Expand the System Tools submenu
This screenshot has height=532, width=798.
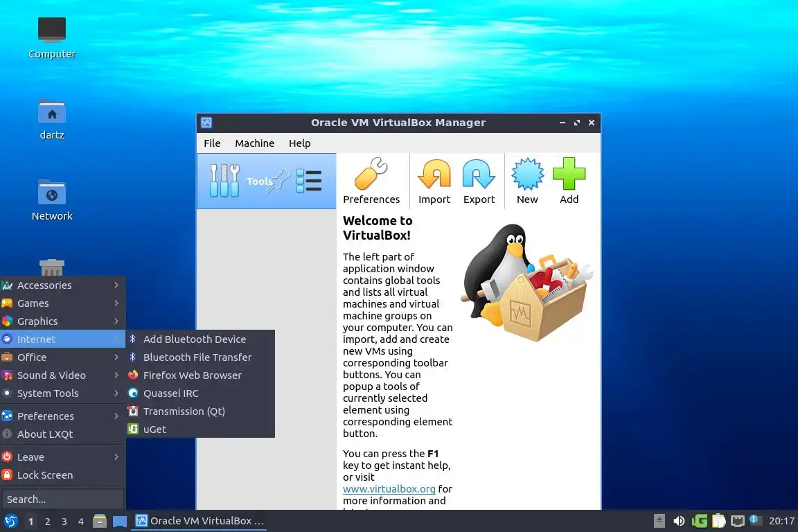62,393
